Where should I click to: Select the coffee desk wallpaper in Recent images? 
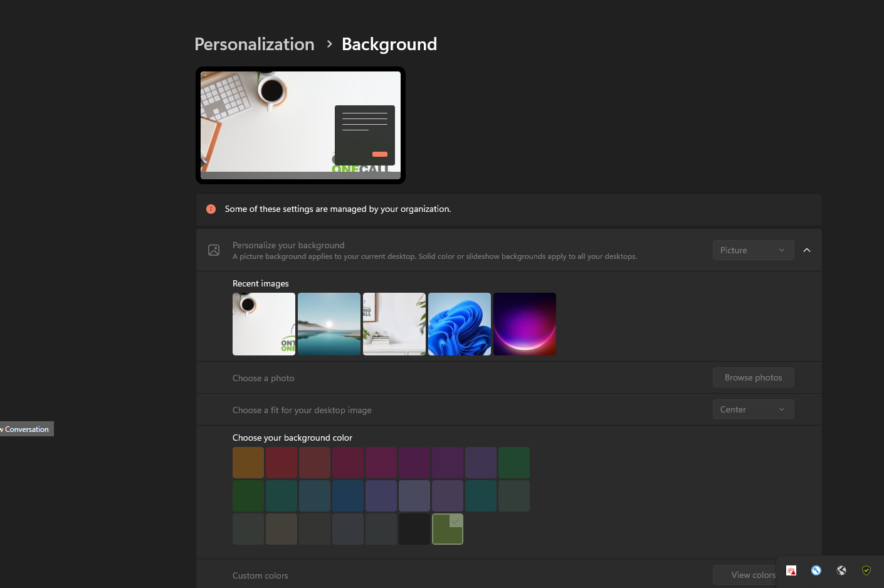264,323
